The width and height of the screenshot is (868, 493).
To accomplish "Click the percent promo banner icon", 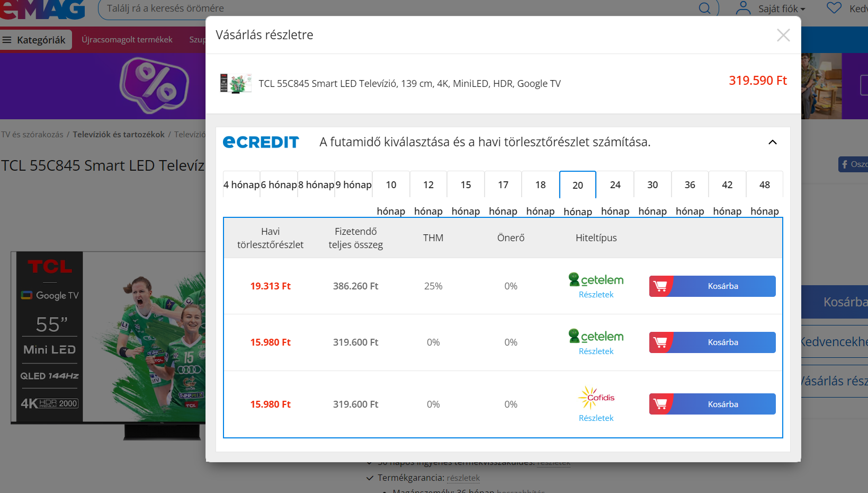I will [x=154, y=86].
